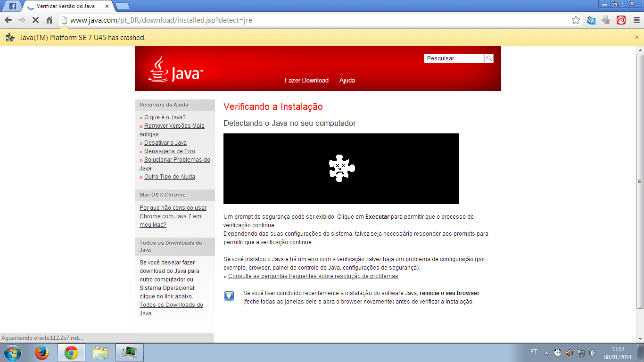The image size is (644, 362).
Task: Click the speaker volume tray icon
Action: click(592, 353)
